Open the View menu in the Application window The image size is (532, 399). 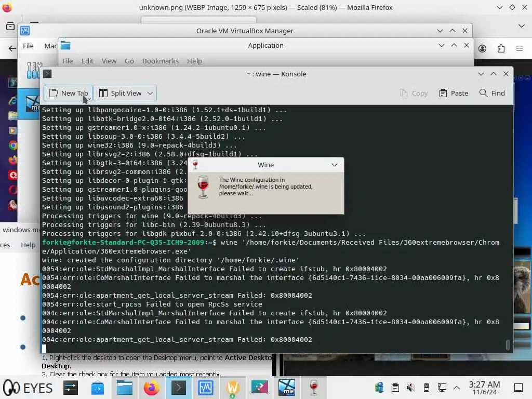coord(109,61)
